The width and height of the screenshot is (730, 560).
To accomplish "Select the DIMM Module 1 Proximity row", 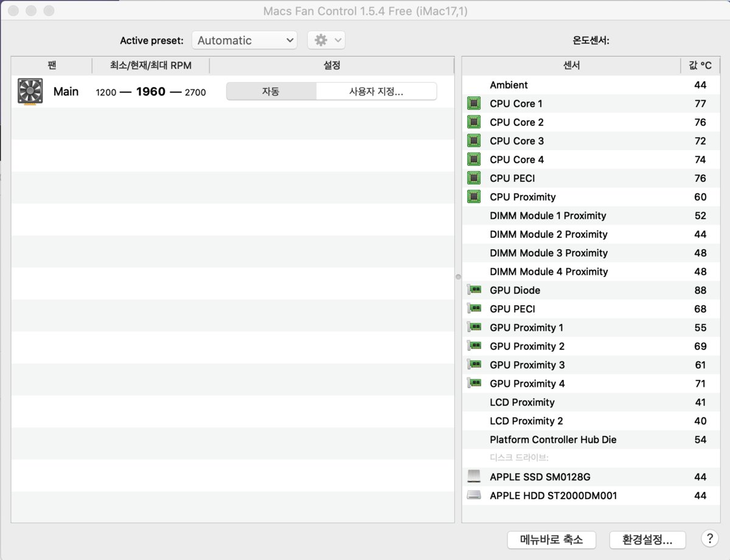I will point(591,216).
